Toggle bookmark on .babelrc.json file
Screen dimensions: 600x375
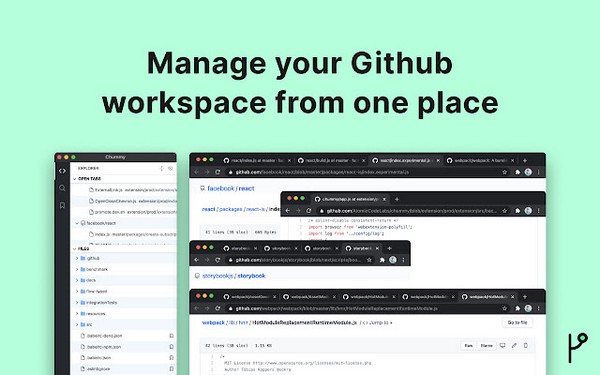coord(171,358)
